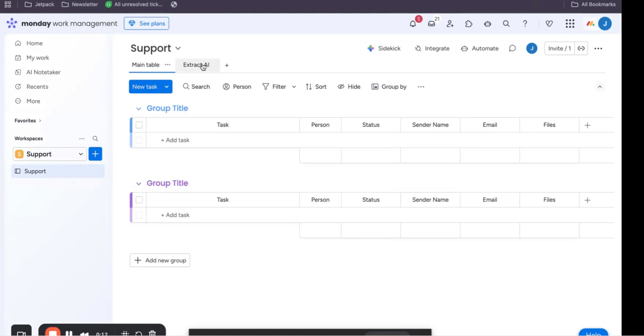Expand the New task dropdown arrow
The width and height of the screenshot is (644, 336).
166,87
